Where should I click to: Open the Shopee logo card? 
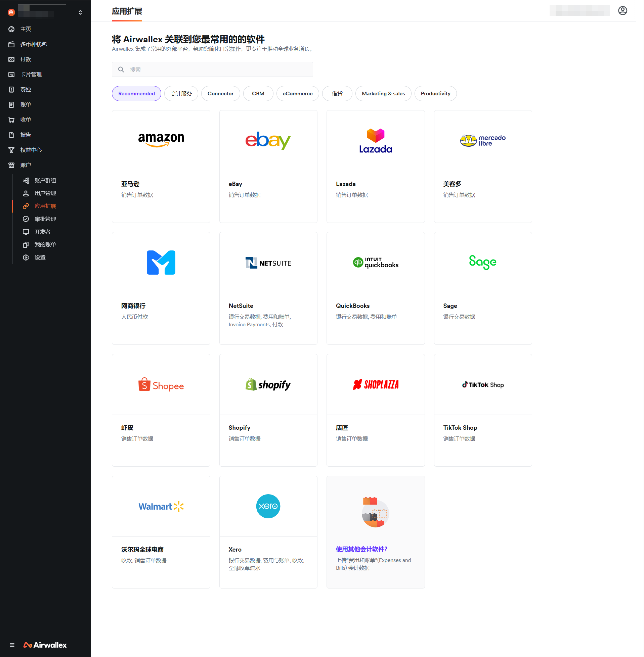(x=161, y=385)
